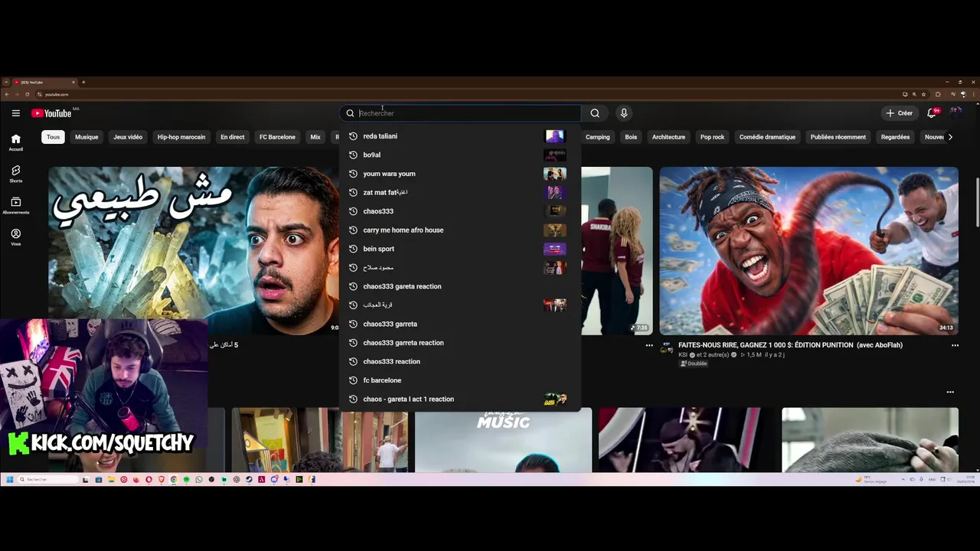This screenshot has width=980, height=551.
Task: Choose the Architecture chip
Action: pos(668,137)
